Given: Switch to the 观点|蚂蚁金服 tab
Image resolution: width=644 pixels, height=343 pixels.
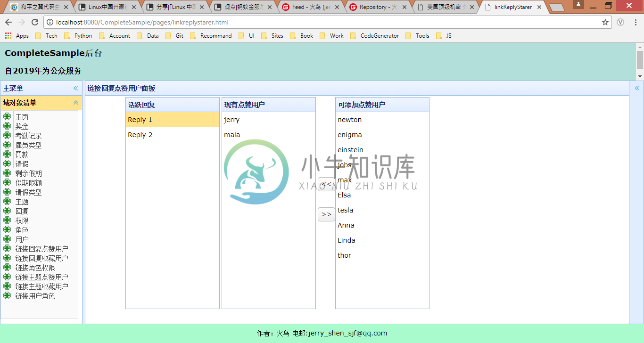Looking at the screenshot, I should (244, 7).
